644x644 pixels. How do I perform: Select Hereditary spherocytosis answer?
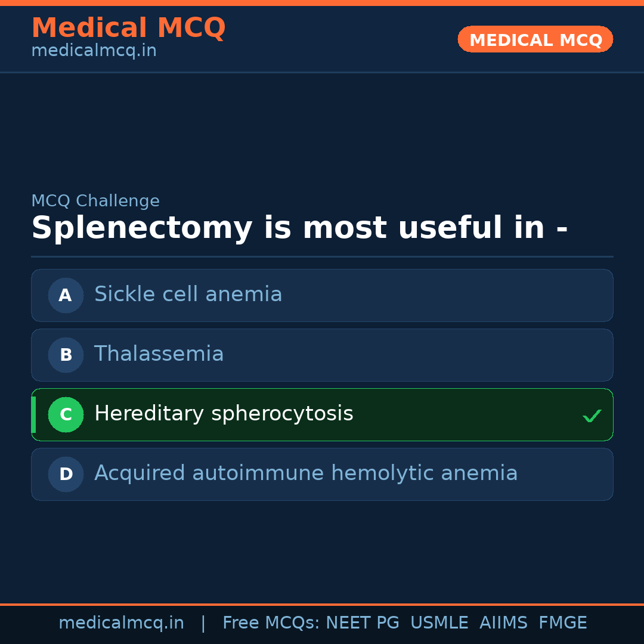point(224,414)
